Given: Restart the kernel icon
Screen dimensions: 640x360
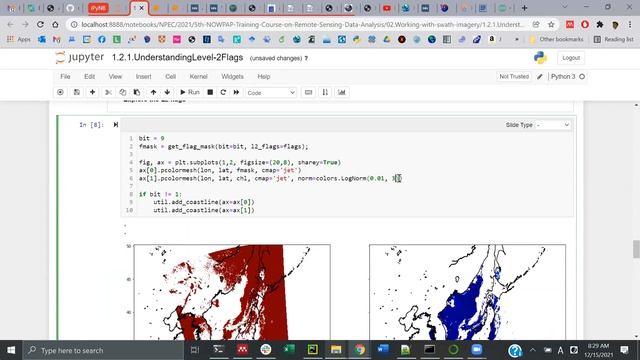Looking at the screenshot, I should coord(223,92).
